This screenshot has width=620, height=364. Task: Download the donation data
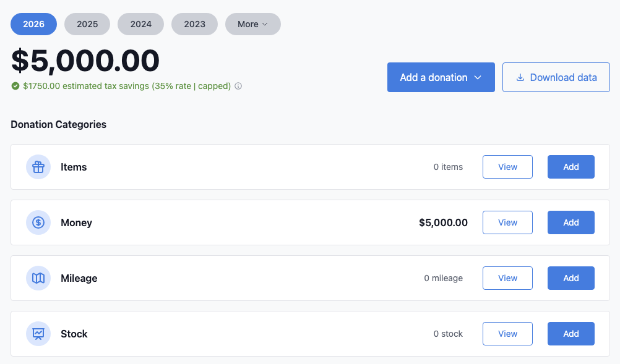pyautogui.click(x=556, y=77)
